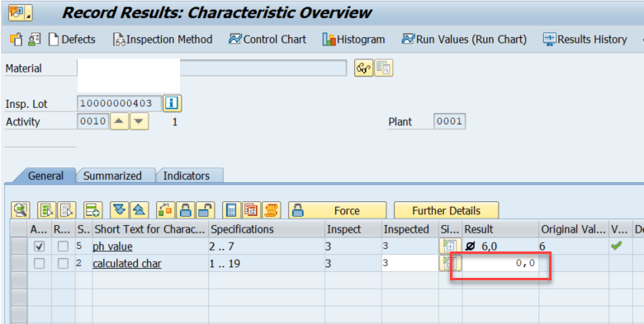Click the glasses display icon next to Material
Viewport: 644px width, 324px height.
pyautogui.click(x=364, y=68)
